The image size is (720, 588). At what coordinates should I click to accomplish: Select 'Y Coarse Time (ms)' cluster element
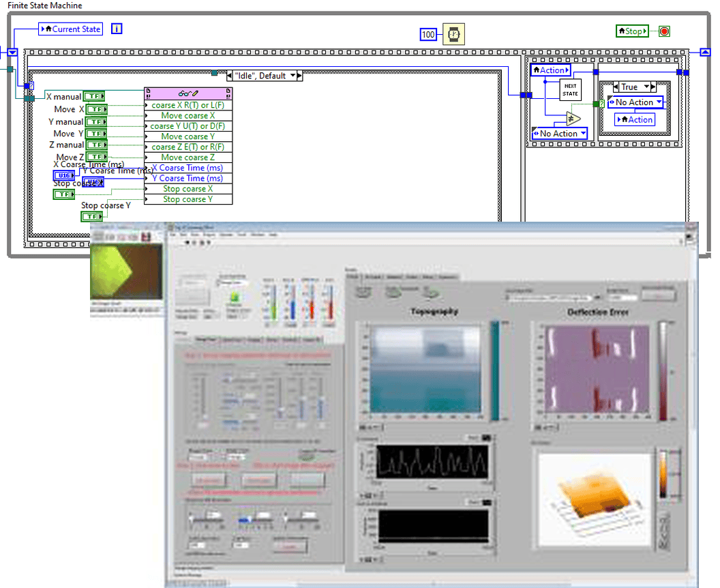pos(188,178)
